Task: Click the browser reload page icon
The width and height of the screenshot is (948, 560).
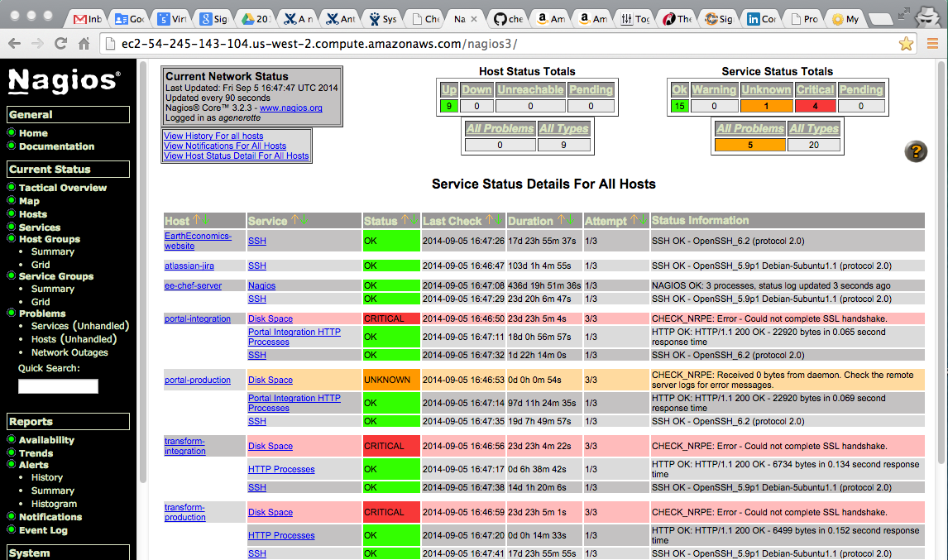Action: pos(60,44)
